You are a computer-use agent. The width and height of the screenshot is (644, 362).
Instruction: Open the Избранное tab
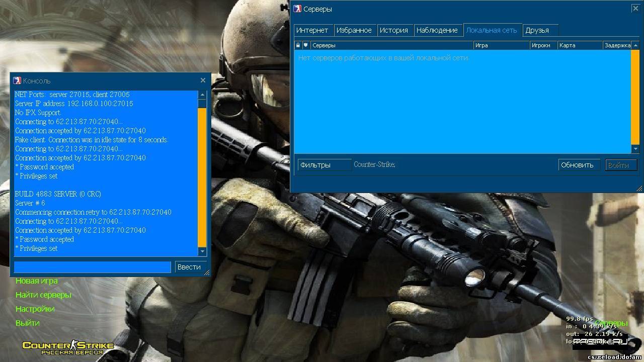[x=355, y=30]
